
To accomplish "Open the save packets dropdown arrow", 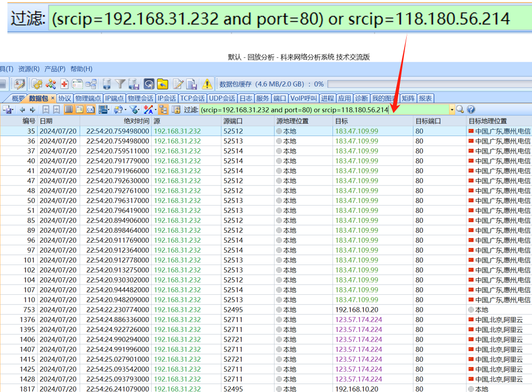I will click(14, 110).
